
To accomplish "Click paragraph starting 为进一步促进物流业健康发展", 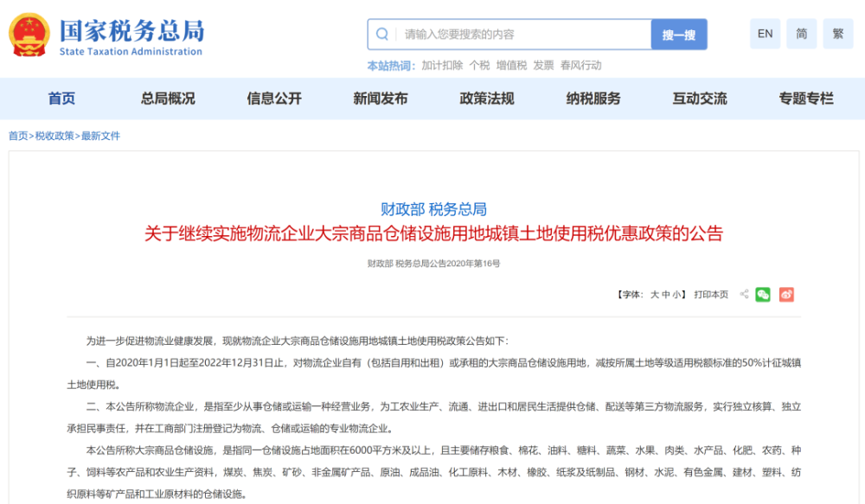I will [x=298, y=341].
